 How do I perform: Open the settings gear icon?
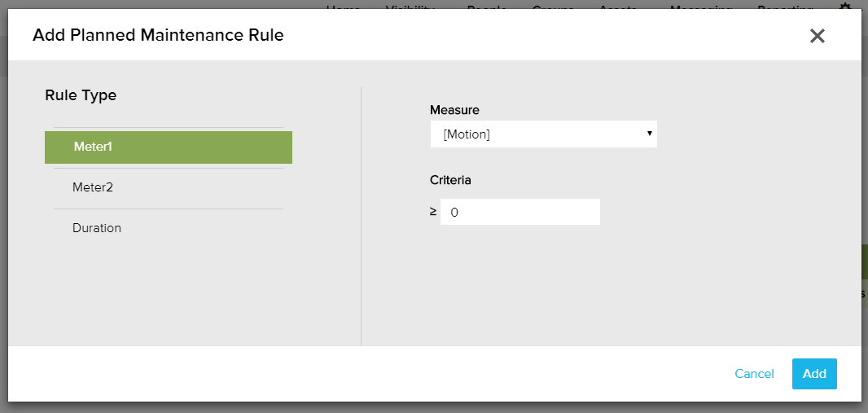pyautogui.click(x=844, y=7)
